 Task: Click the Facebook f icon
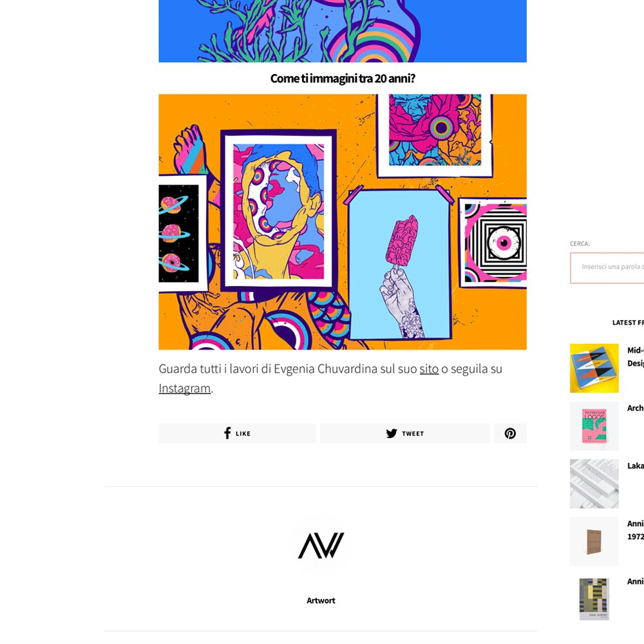[227, 433]
